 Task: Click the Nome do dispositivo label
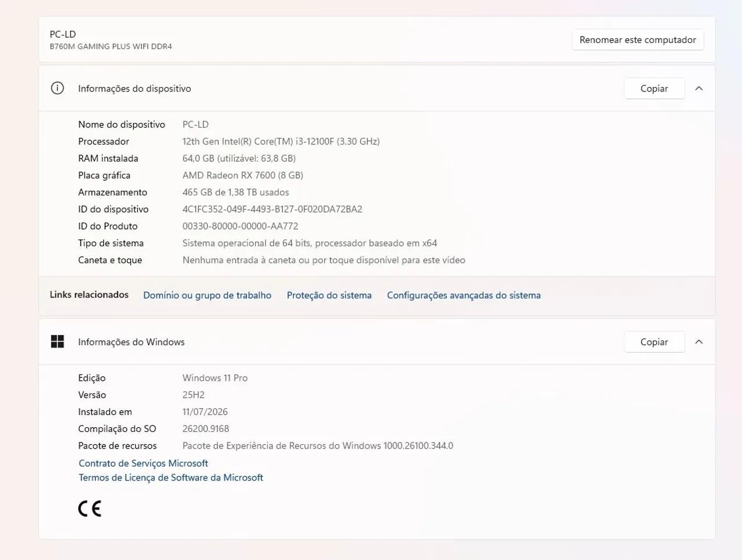[122, 124]
